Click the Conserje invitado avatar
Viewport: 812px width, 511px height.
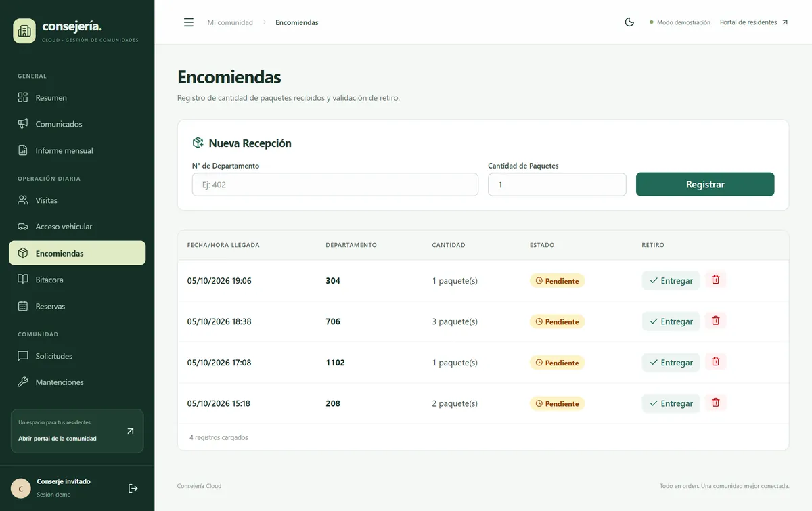coord(21,488)
